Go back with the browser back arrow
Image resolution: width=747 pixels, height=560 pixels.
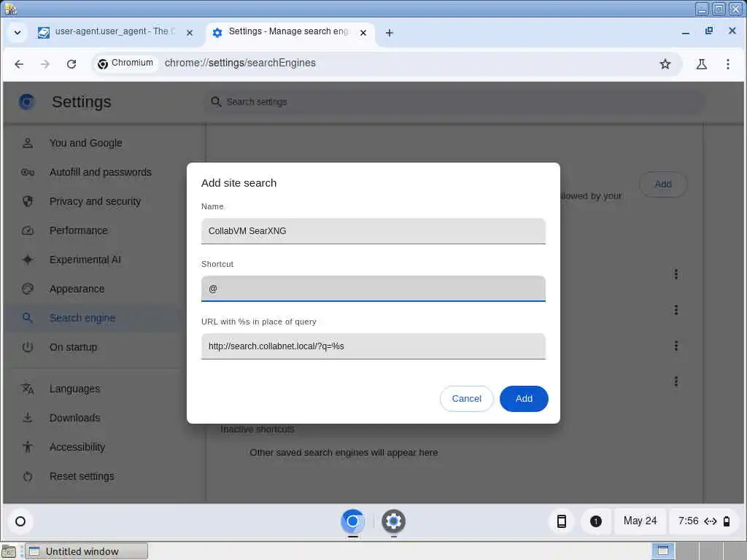click(x=19, y=64)
